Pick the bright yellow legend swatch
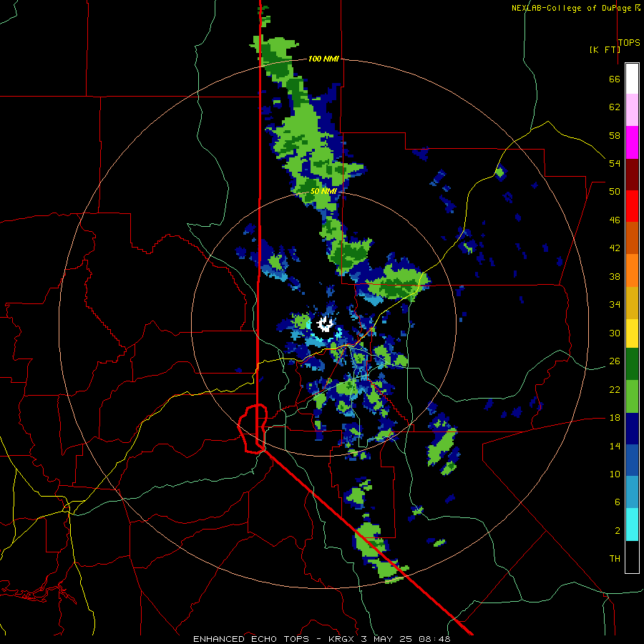This screenshot has height=644, width=644. (632, 333)
